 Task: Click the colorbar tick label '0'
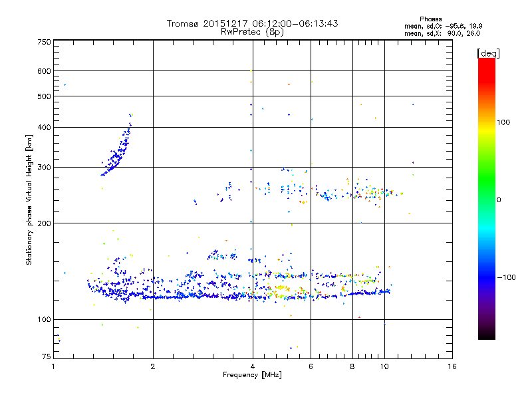(x=499, y=200)
